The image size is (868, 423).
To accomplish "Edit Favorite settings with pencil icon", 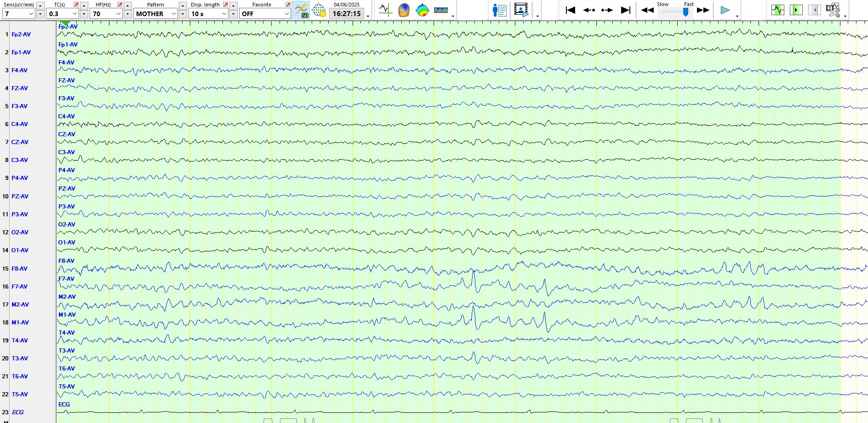I will [288, 4].
